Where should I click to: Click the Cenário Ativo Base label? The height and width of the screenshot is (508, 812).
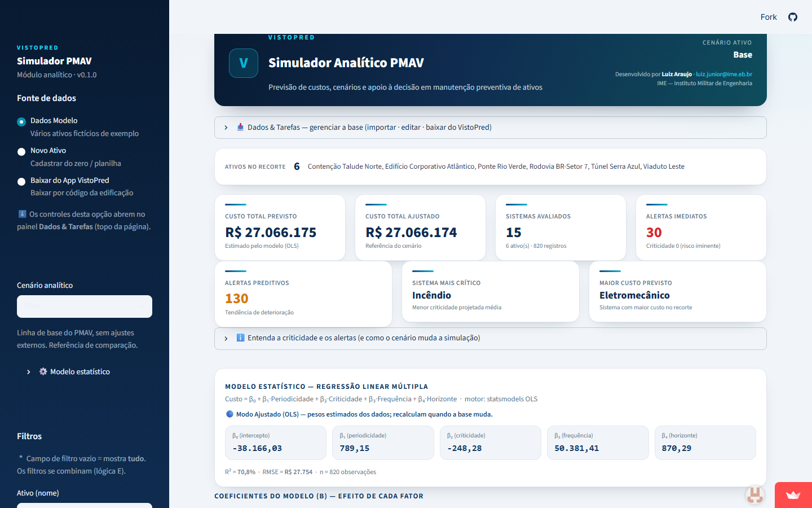click(743, 55)
